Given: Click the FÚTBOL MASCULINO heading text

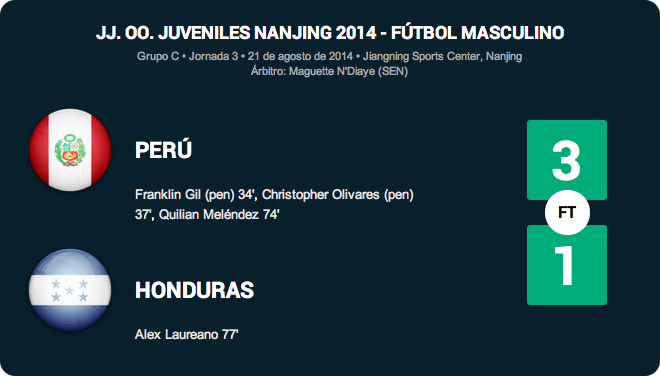Looking at the screenshot, I should 478,33.
